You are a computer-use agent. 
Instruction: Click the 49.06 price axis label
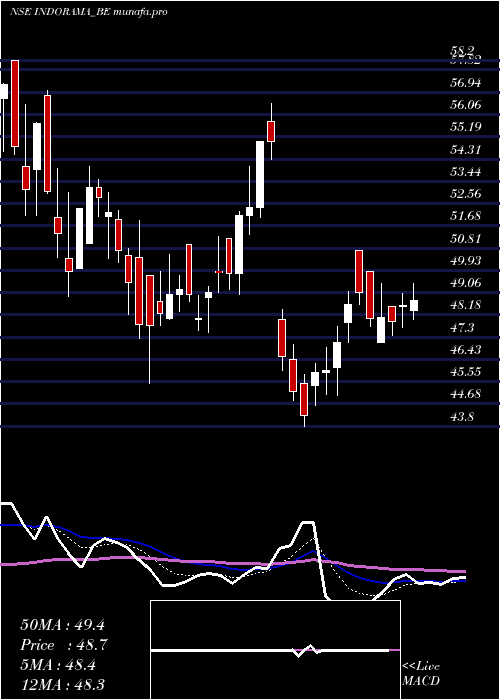466,283
